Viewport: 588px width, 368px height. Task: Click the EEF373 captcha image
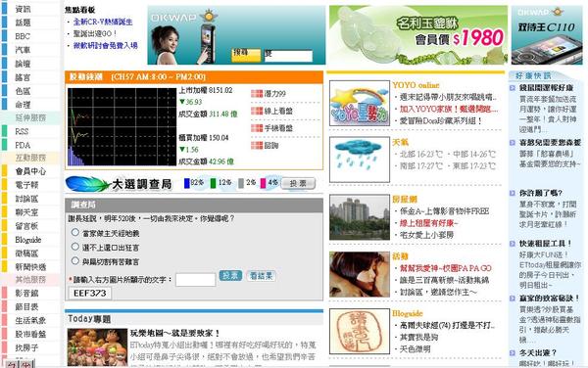(x=90, y=293)
